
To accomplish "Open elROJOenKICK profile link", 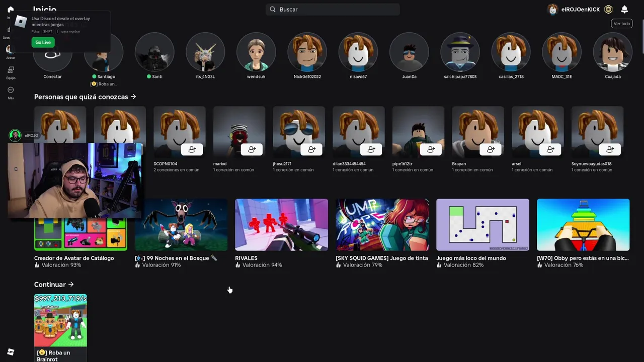I will [574, 10].
